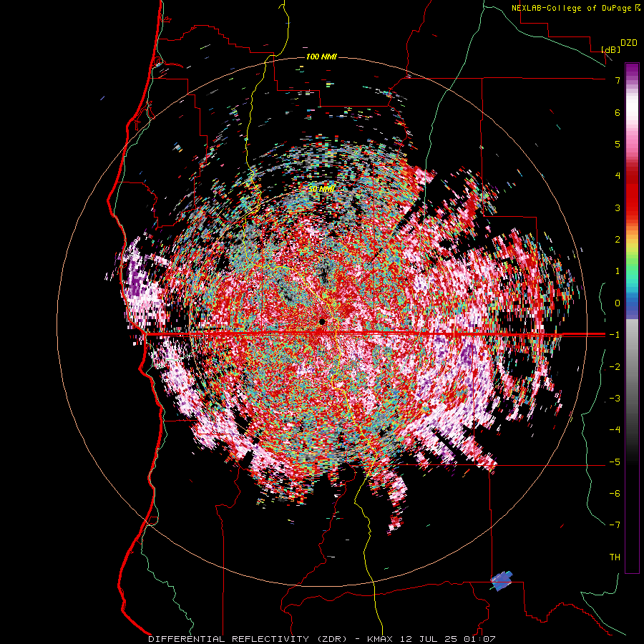Click the legend value -7
This screenshot has height=644, width=644.
click(615, 525)
